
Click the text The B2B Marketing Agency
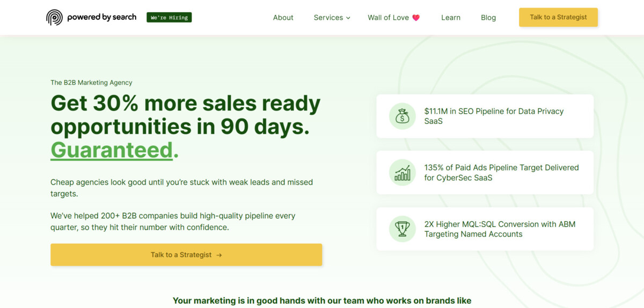(91, 83)
